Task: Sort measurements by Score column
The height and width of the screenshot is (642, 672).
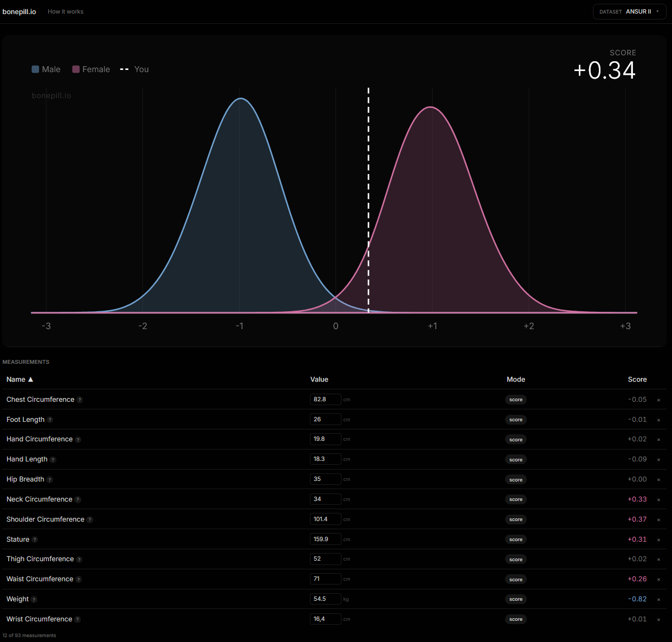Action: (x=637, y=380)
